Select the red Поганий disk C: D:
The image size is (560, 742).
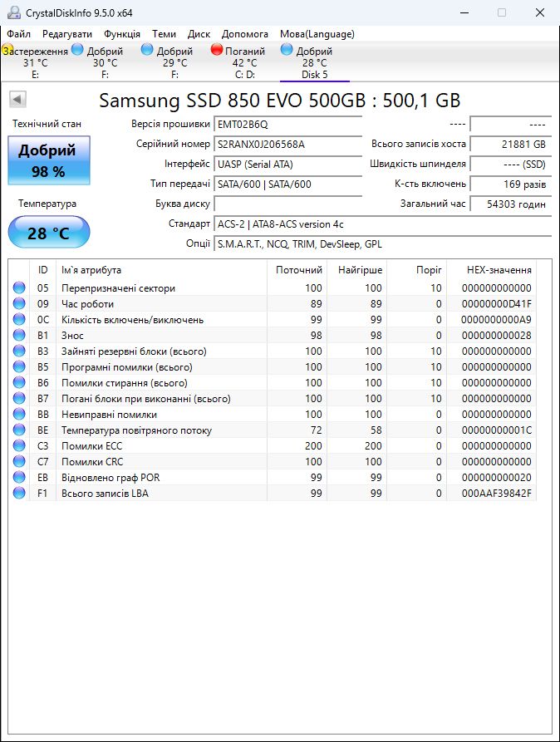coord(245,62)
